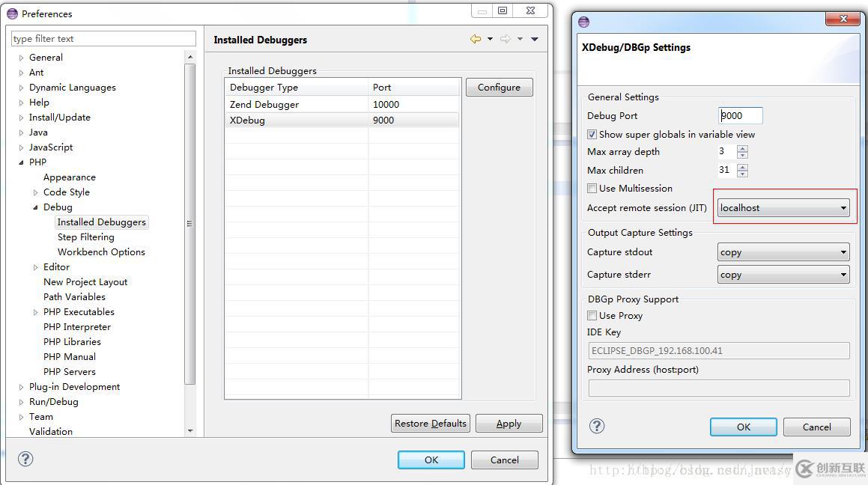
Task: Click the Proxy Address field
Action: click(x=718, y=388)
